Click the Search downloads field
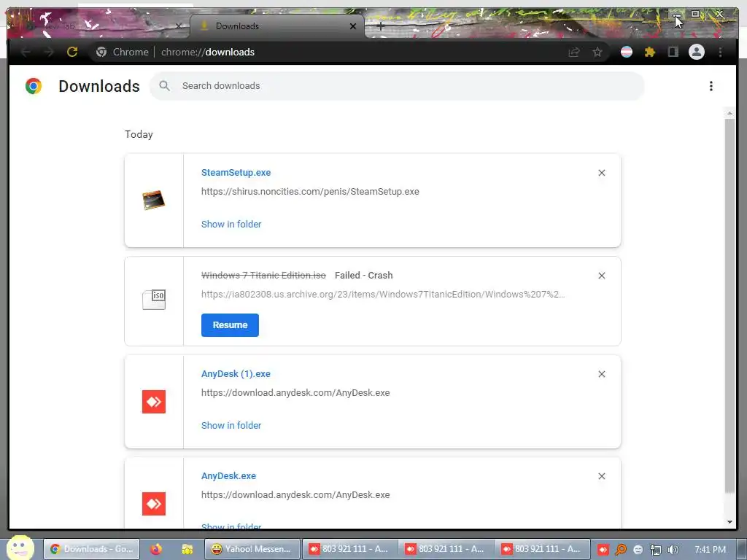 coord(398,86)
